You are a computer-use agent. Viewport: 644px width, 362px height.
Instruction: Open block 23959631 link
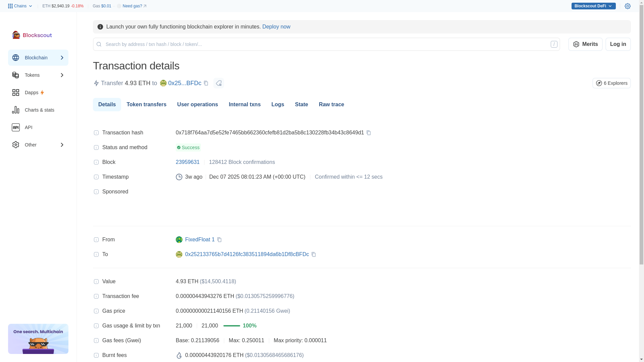coord(187,162)
